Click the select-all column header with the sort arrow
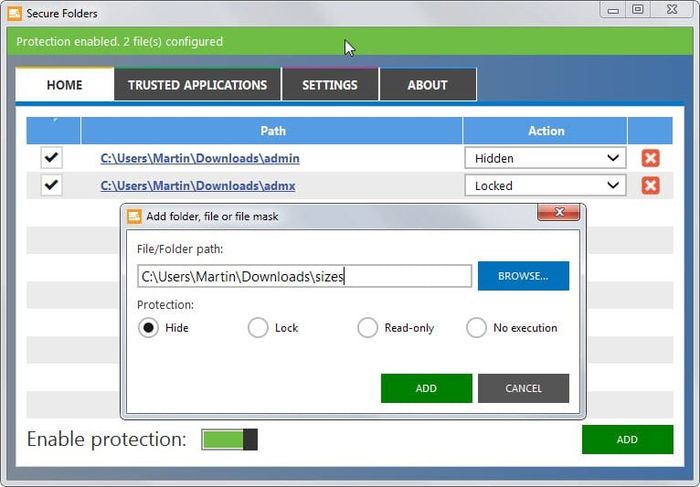This screenshot has height=487, width=700. [x=54, y=131]
